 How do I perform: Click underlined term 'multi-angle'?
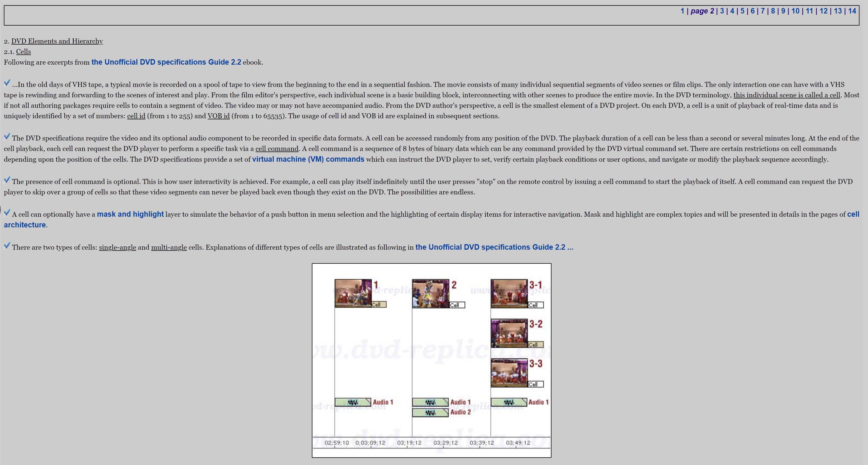pos(169,247)
